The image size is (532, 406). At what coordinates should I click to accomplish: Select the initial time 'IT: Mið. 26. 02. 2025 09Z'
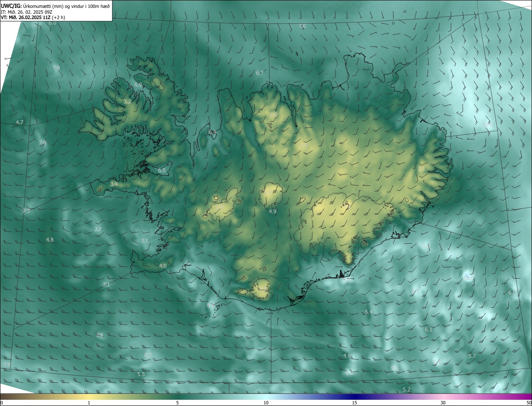27,12
